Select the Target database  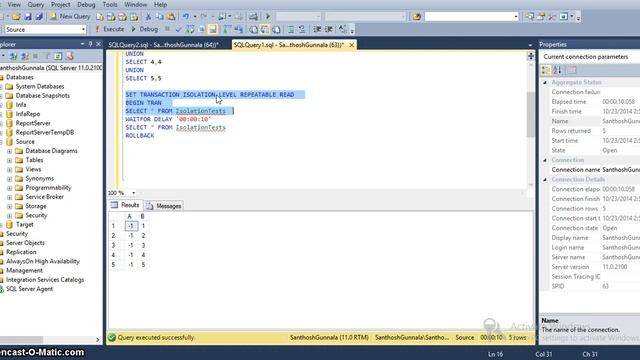coord(24,224)
